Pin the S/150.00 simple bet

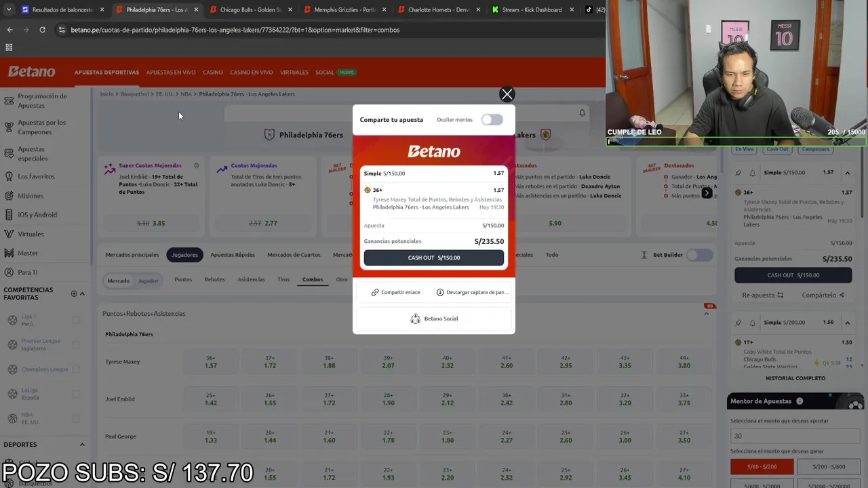pos(738,173)
